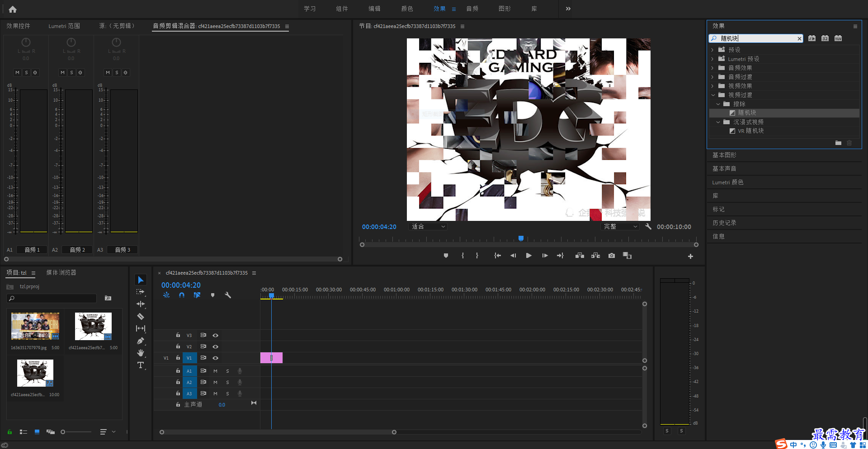This screenshot has height=449, width=868.
Task: Toggle V3 track output eye
Action: tap(216, 335)
